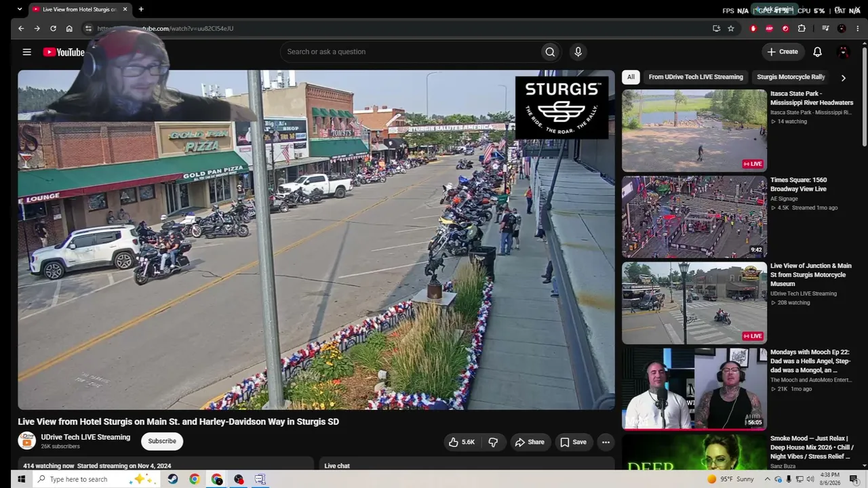Image resolution: width=868 pixels, height=488 pixels.
Task: Subscribe to UDrive Tech LIVE Streaming
Action: 162,441
